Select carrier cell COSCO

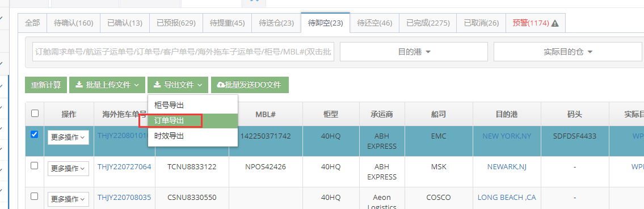pos(439,198)
